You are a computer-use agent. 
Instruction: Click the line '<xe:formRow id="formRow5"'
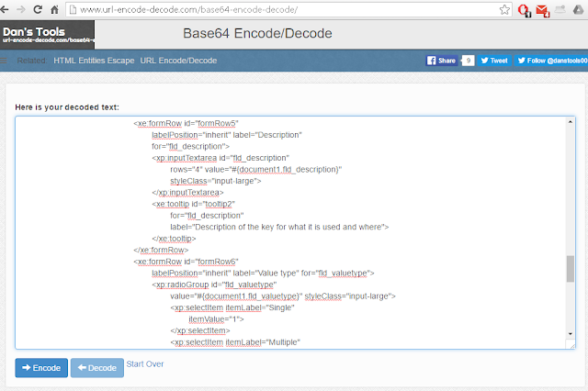[186, 123]
